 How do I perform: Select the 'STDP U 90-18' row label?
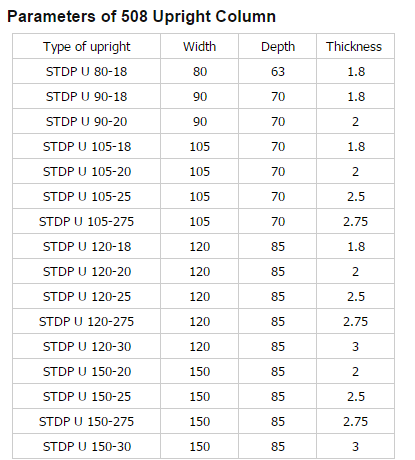(87, 96)
